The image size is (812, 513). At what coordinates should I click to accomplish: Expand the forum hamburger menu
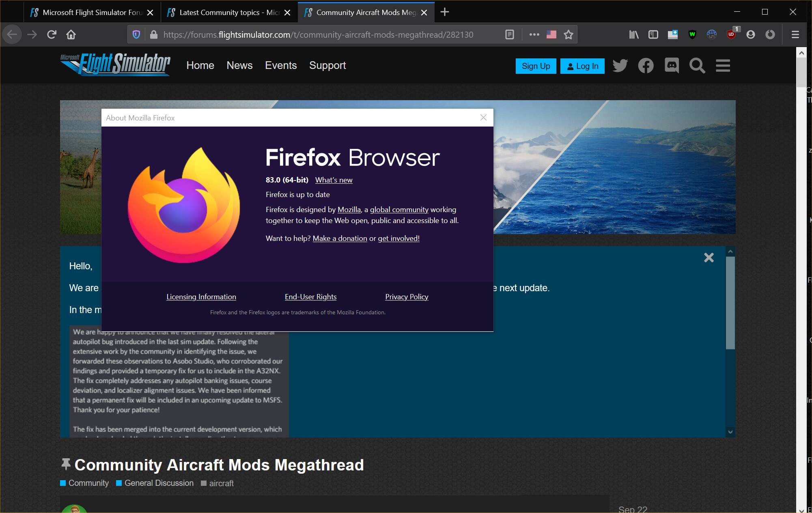(x=723, y=66)
